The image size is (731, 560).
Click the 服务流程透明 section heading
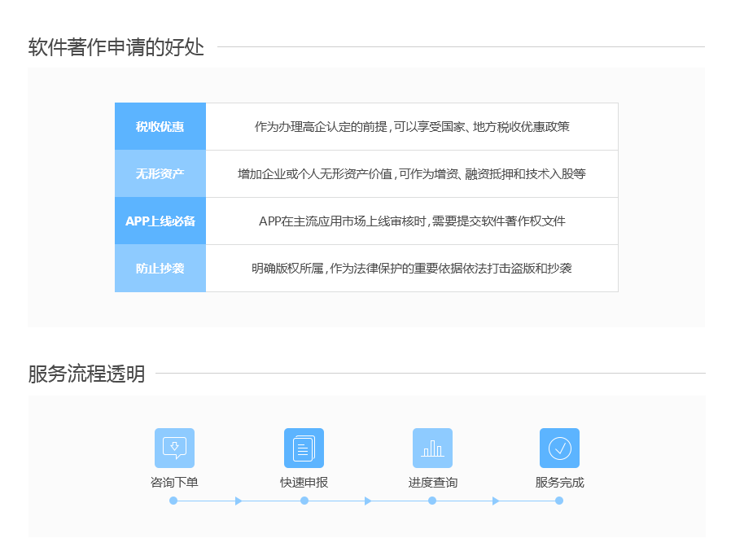click(x=86, y=374)
